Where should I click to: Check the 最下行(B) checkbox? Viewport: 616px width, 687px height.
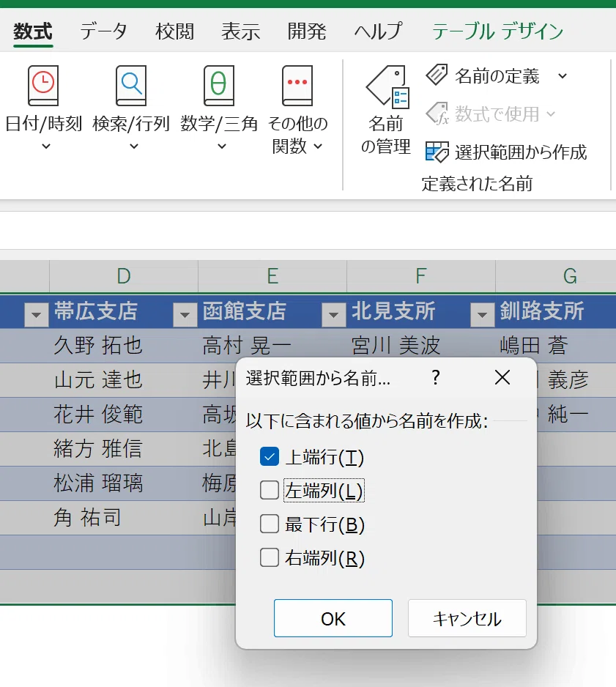coord(270,524)
